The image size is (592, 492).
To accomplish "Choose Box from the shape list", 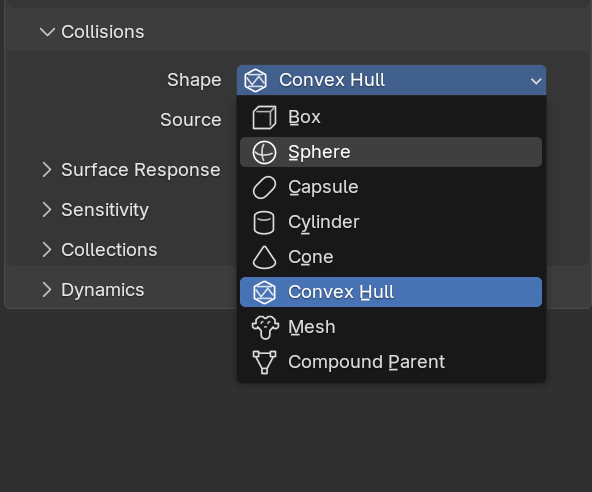I will pyautogui.click(x=391, y=117).
